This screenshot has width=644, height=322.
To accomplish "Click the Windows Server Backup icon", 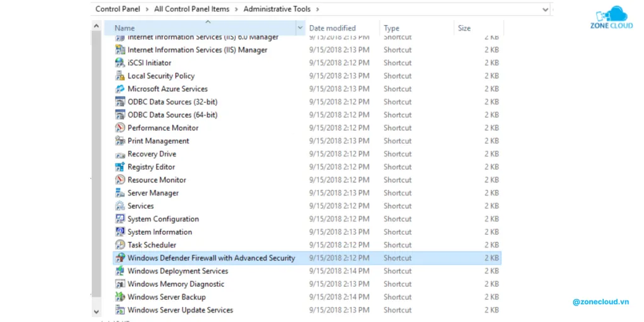I will (x=120, y=297).
